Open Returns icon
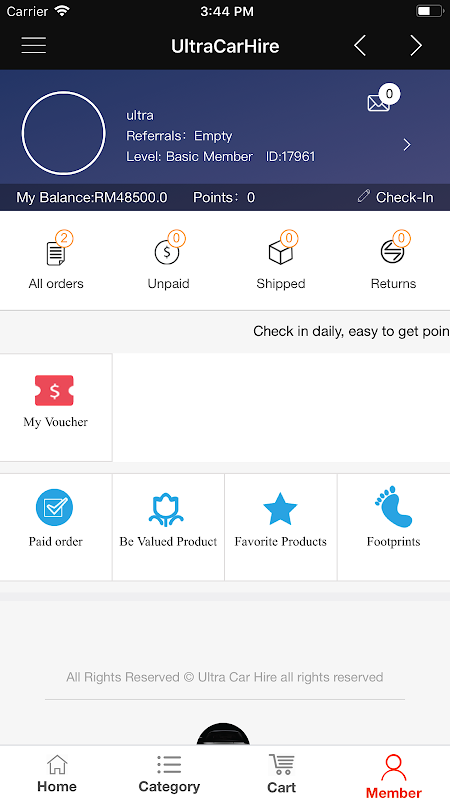The image size is (450, 800). [392, 252]
